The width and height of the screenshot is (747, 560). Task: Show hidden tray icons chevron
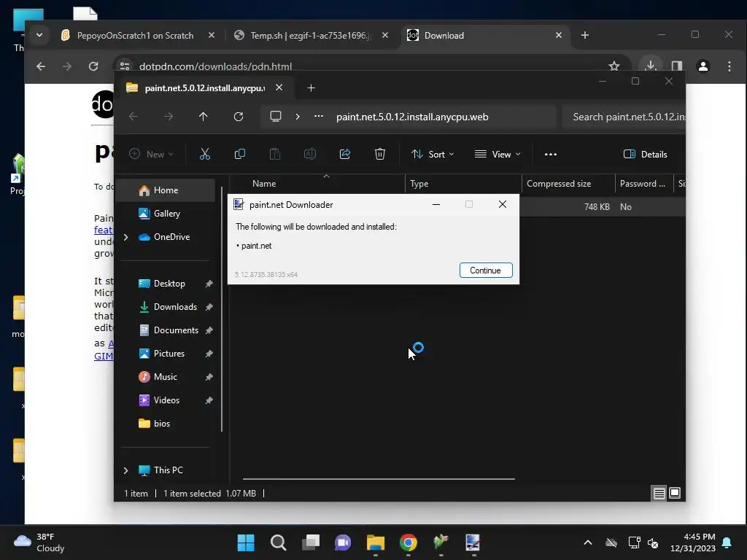click(x=588, y=542)
